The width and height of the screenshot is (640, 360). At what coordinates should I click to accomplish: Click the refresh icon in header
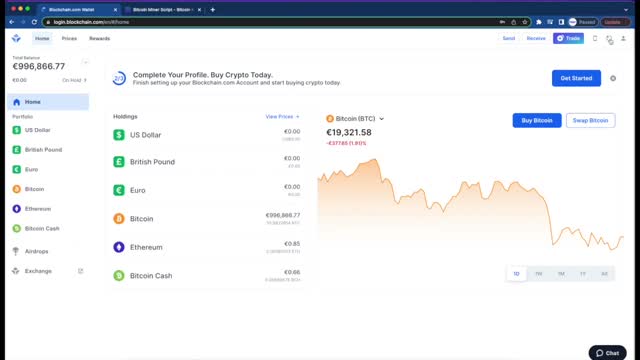[x=609, y=38]
